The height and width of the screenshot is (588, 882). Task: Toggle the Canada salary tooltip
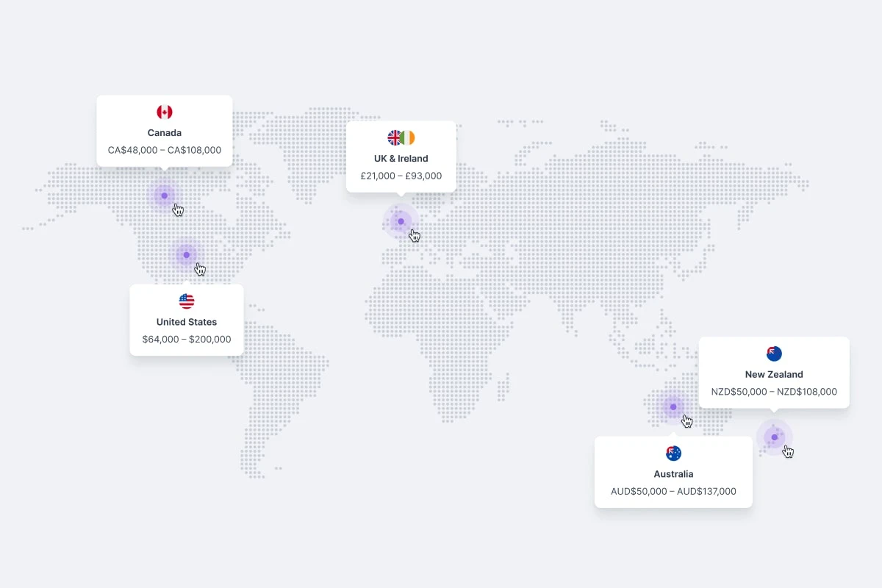(164, 130)
